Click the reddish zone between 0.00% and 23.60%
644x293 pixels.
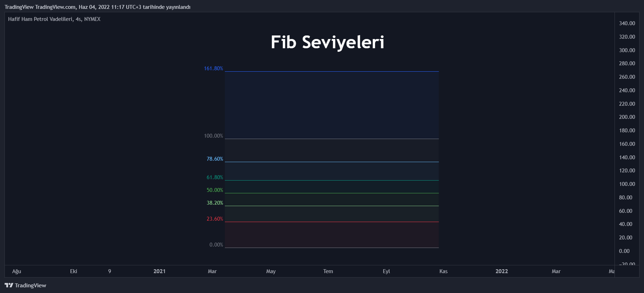point(332,235)
